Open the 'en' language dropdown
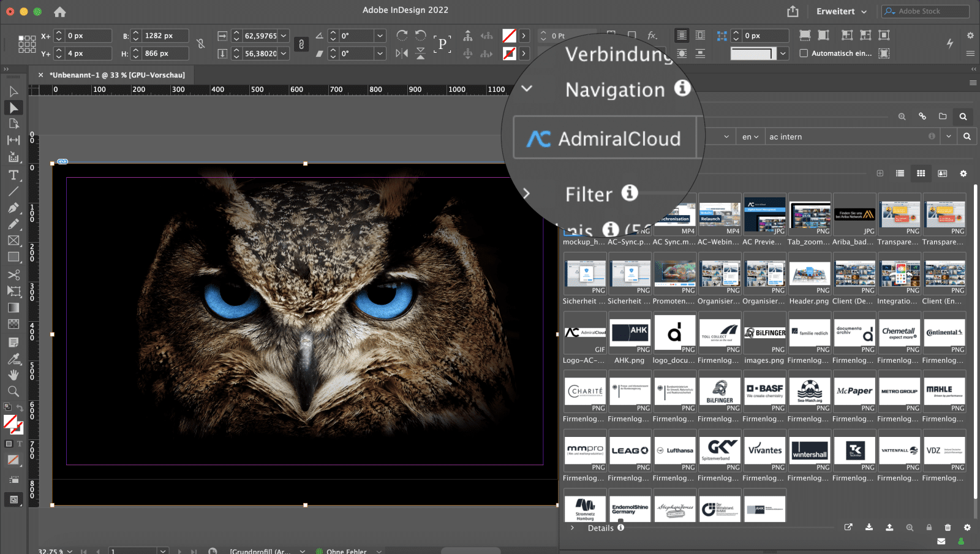Image resolution: width=980 pixels, height=554 pixels. pos(750,137)
